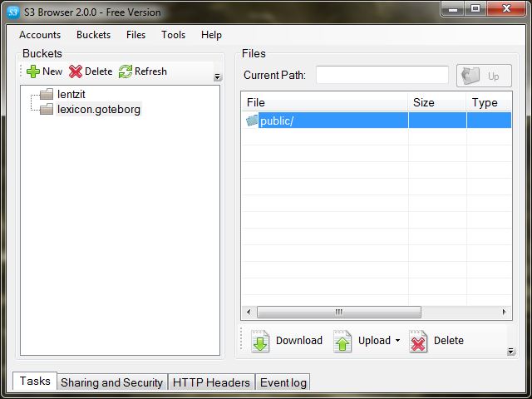532x399 pixels.
Task: Open the Tools menu
Action: pyautogui.click(x=174, y=35)
